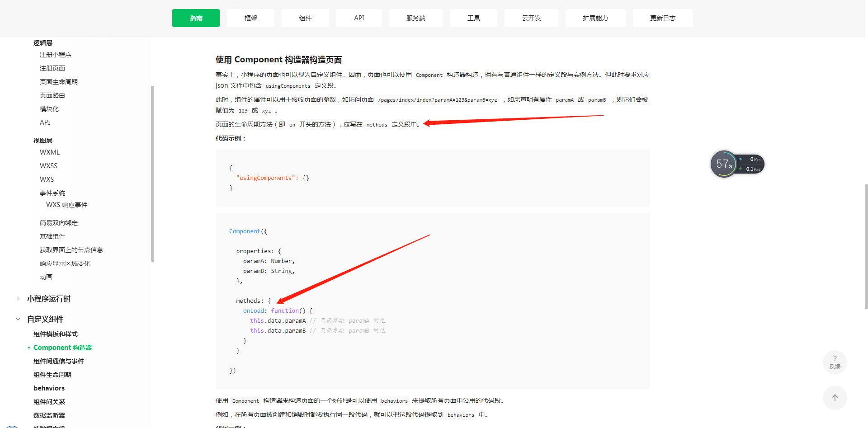Open 注册小程序 in sidebar
Screen dimensions: 868x428
[x=56, y=55]
